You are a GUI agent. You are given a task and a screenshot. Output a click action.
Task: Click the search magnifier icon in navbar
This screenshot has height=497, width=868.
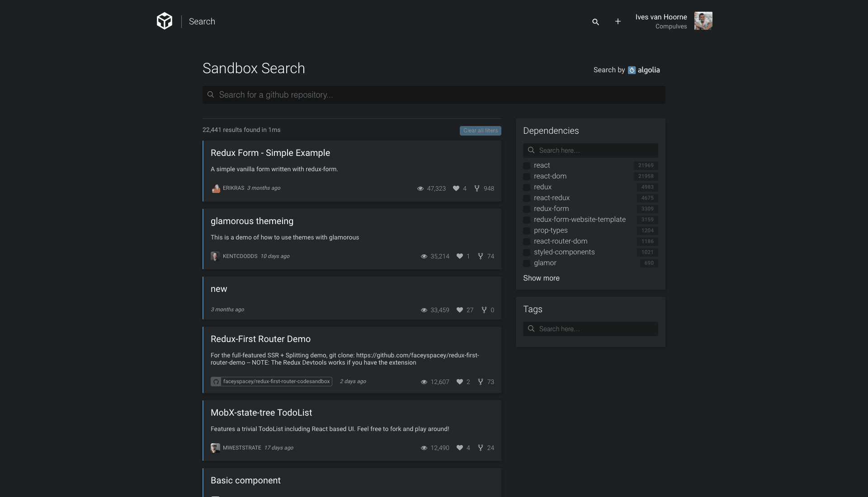[x=595, y=21]
